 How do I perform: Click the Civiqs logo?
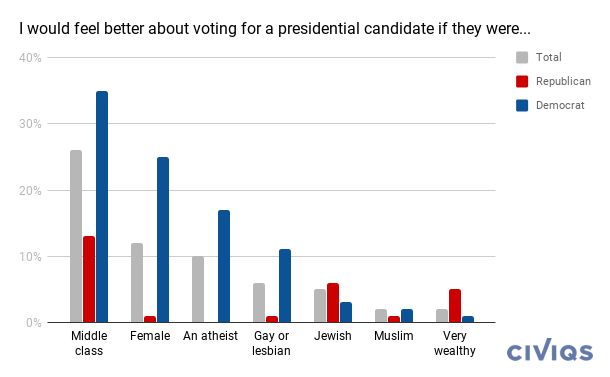click(550, 350)
